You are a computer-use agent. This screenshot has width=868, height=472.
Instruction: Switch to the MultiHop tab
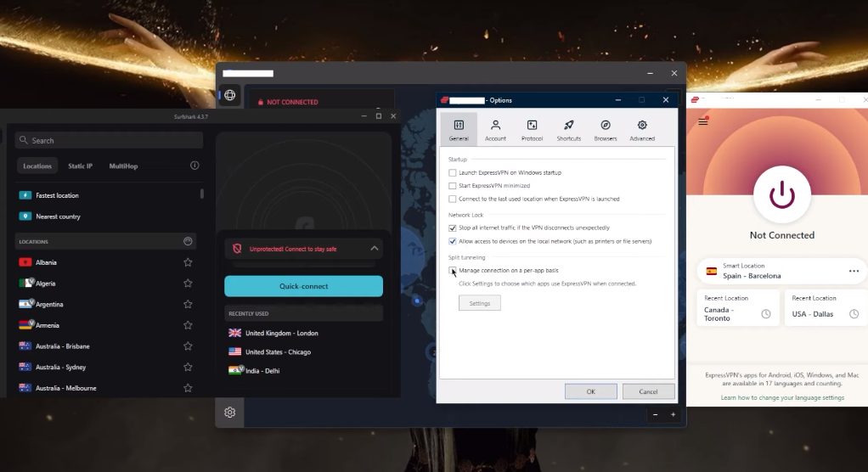(123, 166)
